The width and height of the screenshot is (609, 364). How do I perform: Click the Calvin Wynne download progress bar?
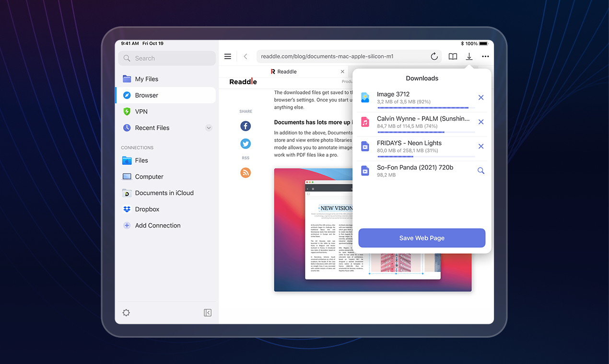[426, 132]
